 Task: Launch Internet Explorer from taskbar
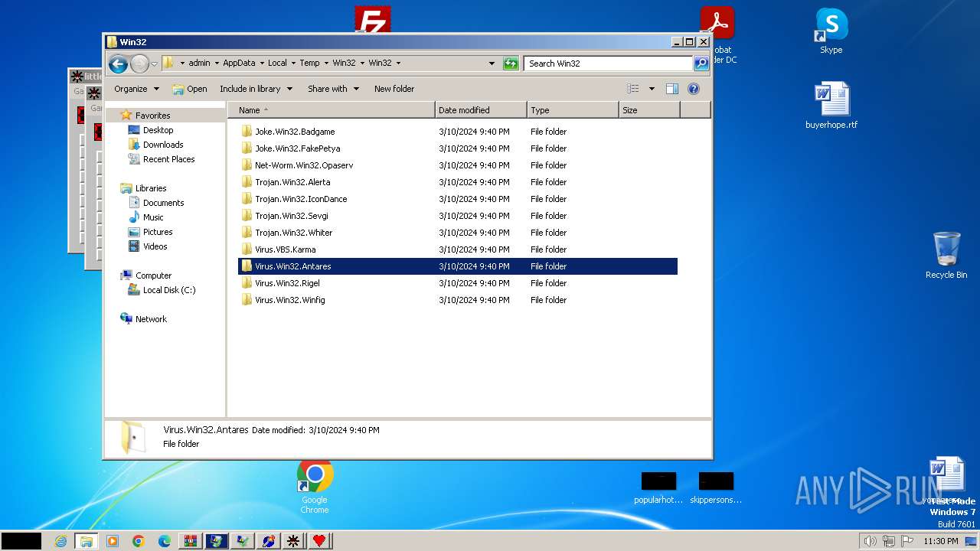60,541
